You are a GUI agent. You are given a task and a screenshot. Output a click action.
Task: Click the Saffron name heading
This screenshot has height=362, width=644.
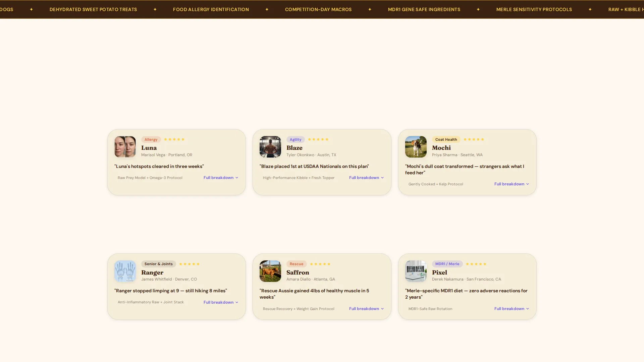point(298,273)
